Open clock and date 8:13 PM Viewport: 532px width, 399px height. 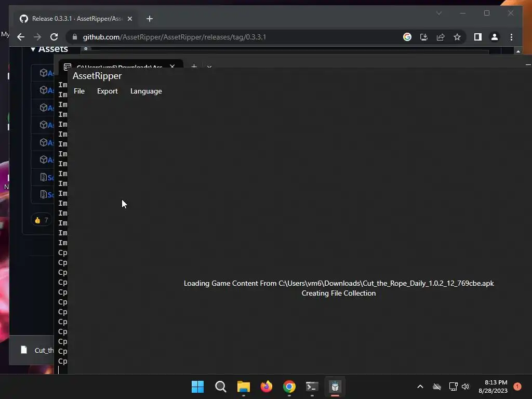(x=493, y=387)
